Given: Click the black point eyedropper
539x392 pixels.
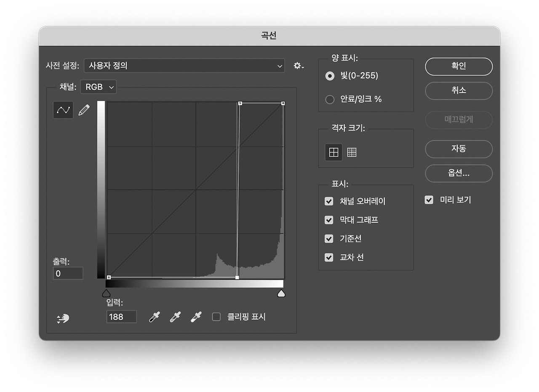Looking at the screenshot, I should point(155,317).
